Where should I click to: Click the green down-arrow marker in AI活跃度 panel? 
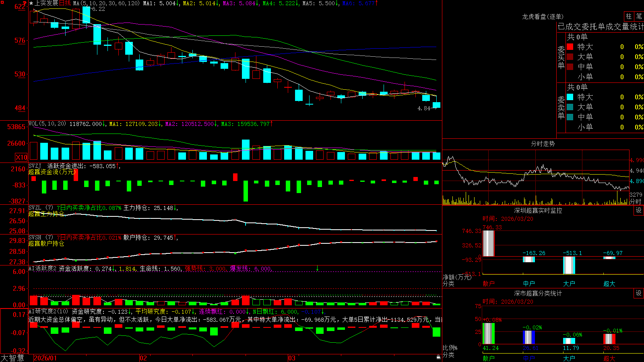[317, 268]
